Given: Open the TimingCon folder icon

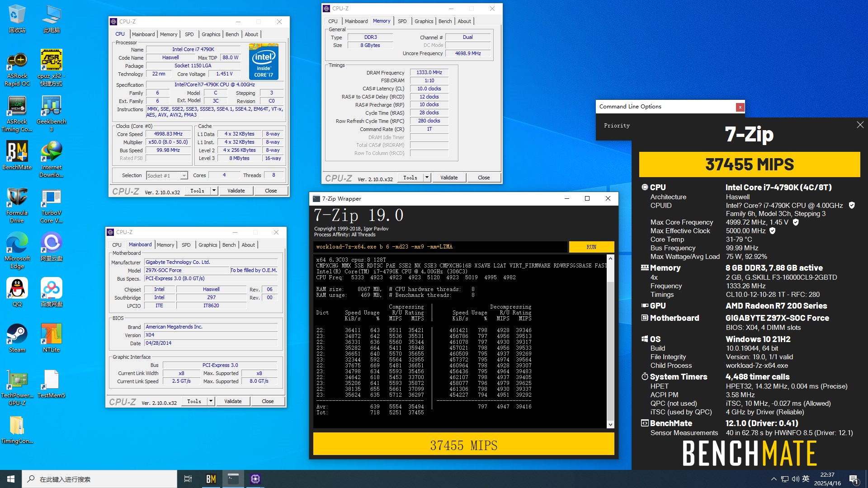Looking at the screenshot, I should coord(17,430).
